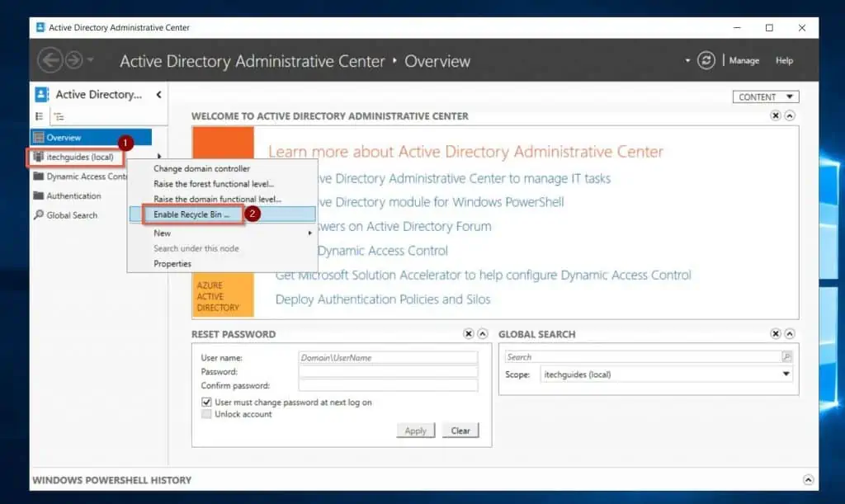Viewport: 845px width, 504px height.
Task: Switch navigation pane to tree view icon
Action: pyautogui.click(x=59, y=117)
